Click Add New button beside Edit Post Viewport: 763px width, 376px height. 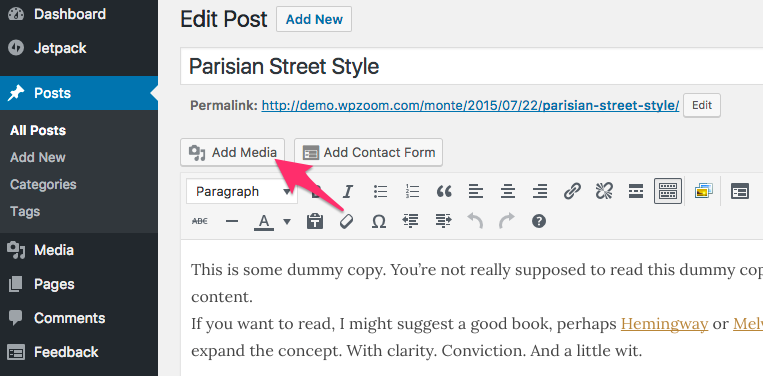click(x=314, y=19)
